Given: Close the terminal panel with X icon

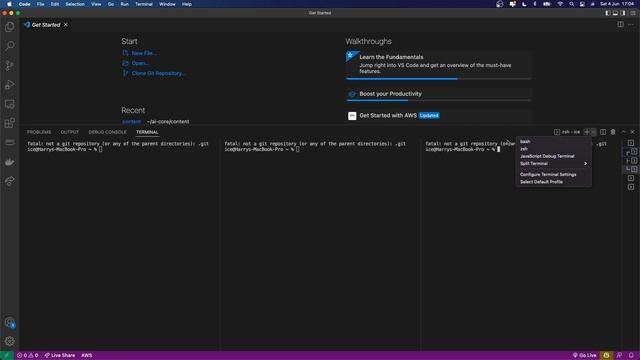Looking at the screenshot, I should [633, 132].
